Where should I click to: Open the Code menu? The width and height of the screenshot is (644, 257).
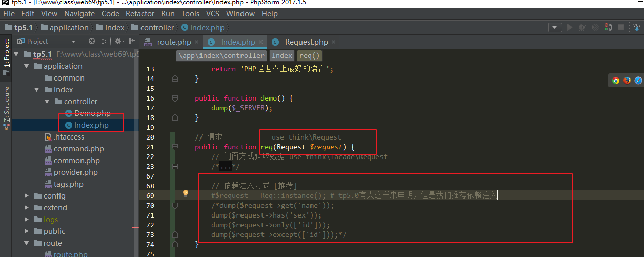[110, 14]
